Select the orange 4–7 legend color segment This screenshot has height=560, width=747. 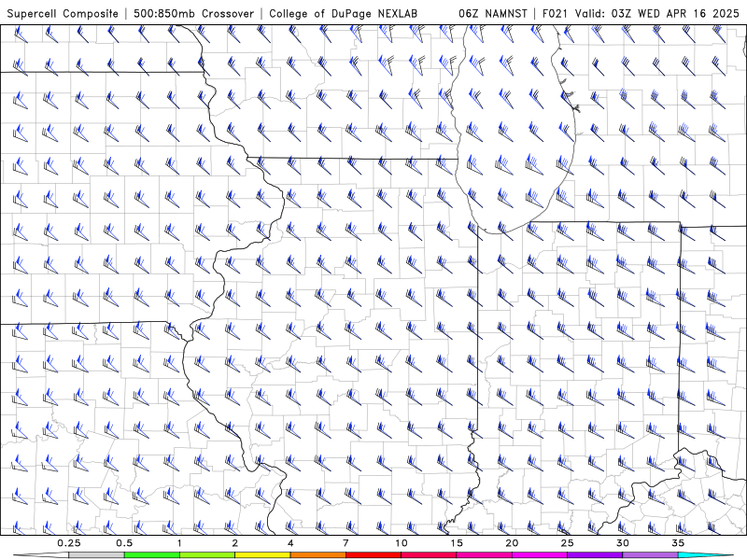click(317, 555)
